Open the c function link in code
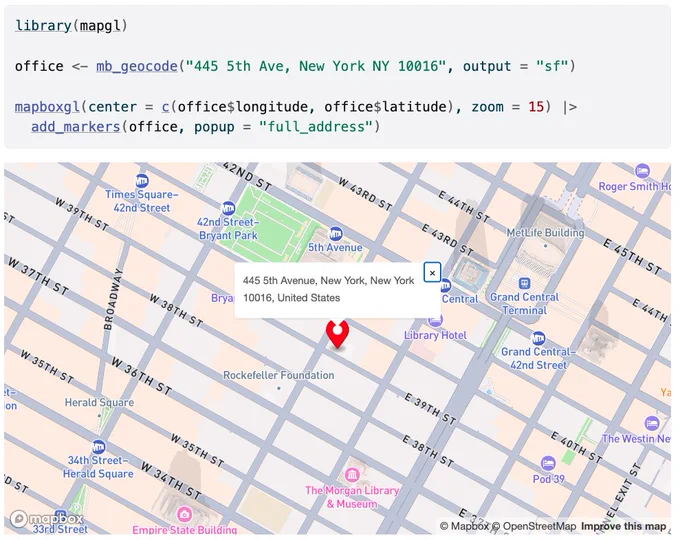 165,107
